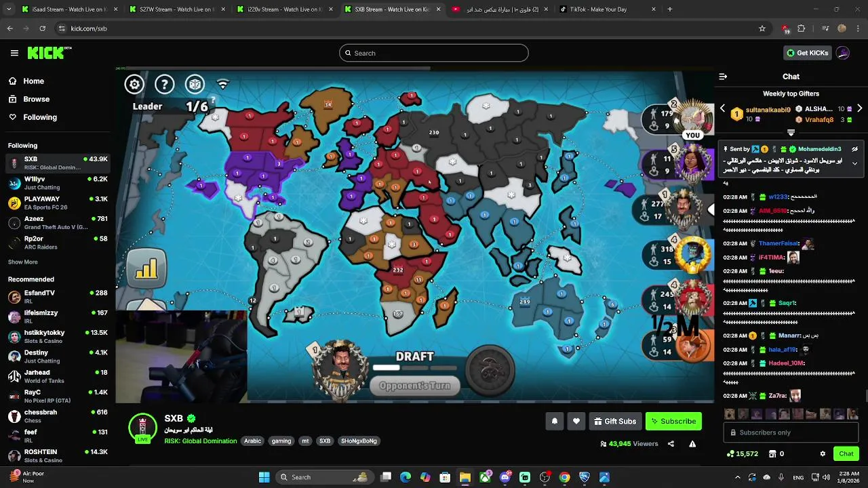Open the RISK: Global Domination category link
Image resolution: width=868 pixels, height=488 pixels.
click(200, 441)
